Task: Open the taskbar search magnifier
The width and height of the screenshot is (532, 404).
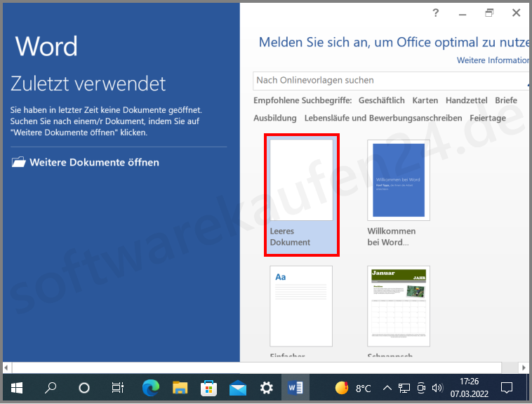Action: point(51,388)
